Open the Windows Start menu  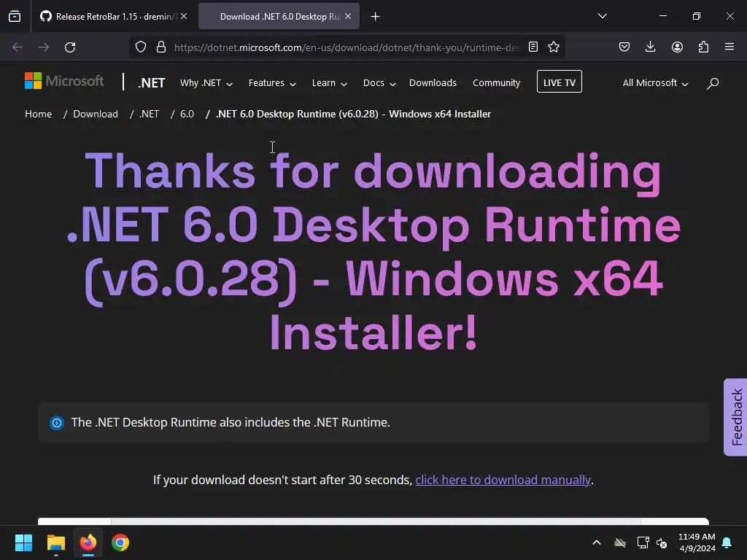pos(23,542)
